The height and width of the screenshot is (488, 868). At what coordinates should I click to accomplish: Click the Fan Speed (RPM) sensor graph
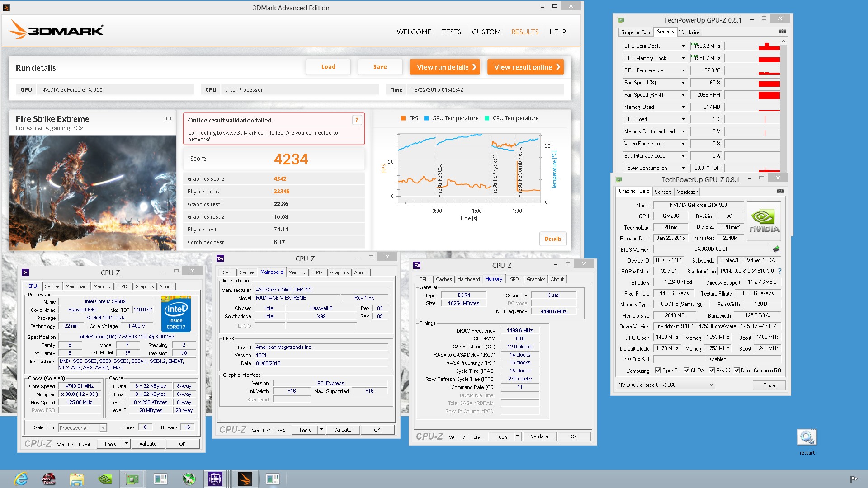pos(752,95)
